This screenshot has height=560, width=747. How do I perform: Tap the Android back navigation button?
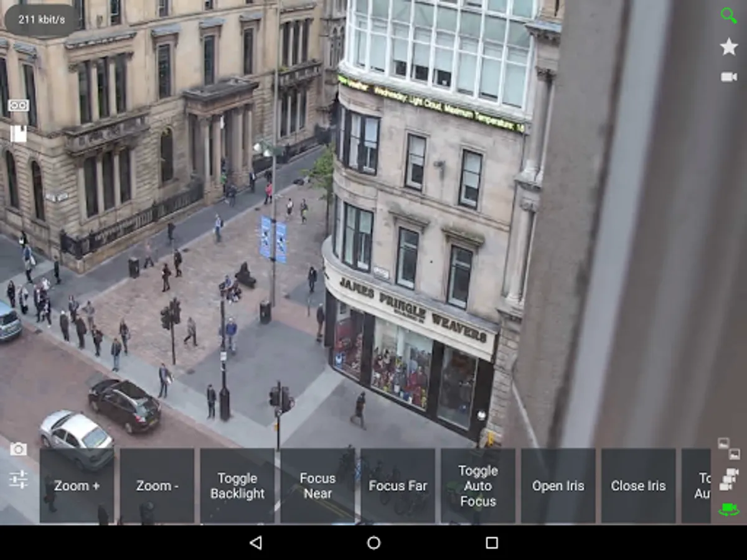255,543
